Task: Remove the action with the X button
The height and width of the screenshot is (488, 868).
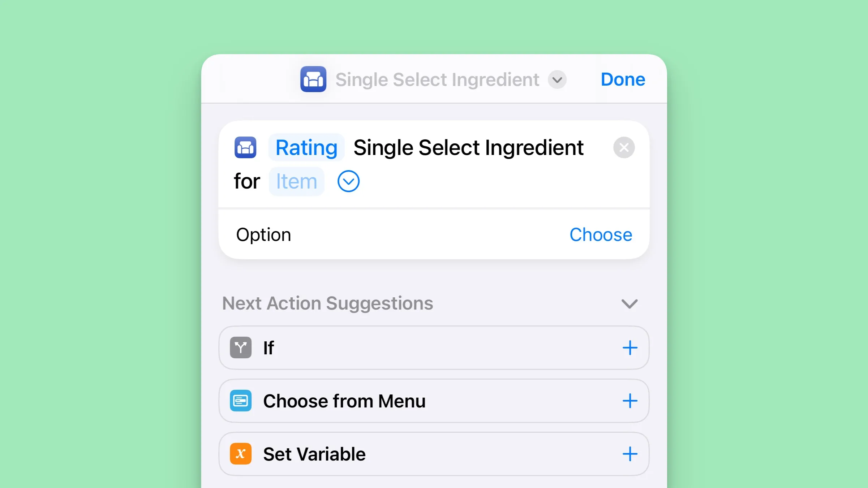Action: coord(624,147)
